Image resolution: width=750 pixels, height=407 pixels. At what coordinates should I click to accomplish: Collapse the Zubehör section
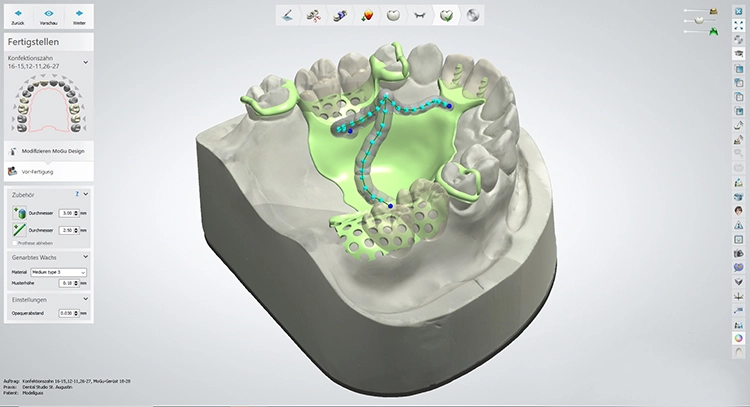tap(86, 196)
